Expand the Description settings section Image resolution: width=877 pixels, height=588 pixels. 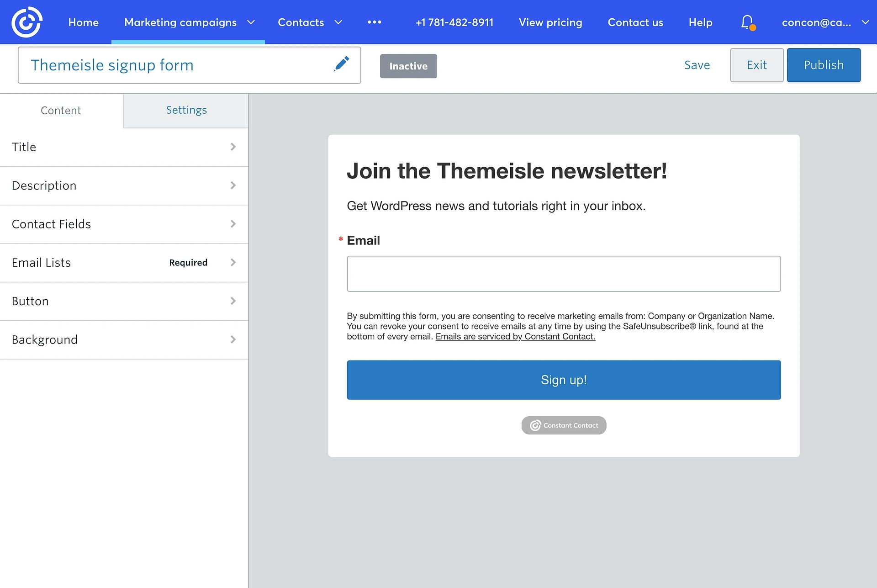click(x=124, y=185)
